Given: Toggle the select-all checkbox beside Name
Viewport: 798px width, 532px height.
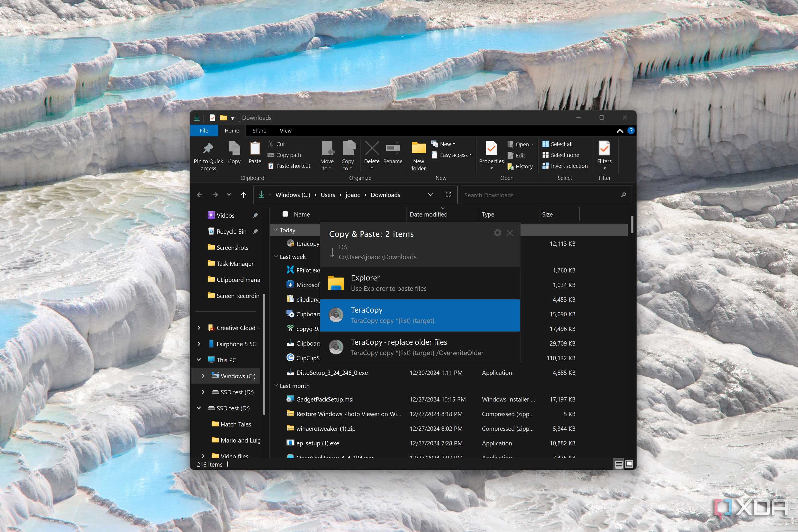Looking at the screenshot, I should point(285,214).
